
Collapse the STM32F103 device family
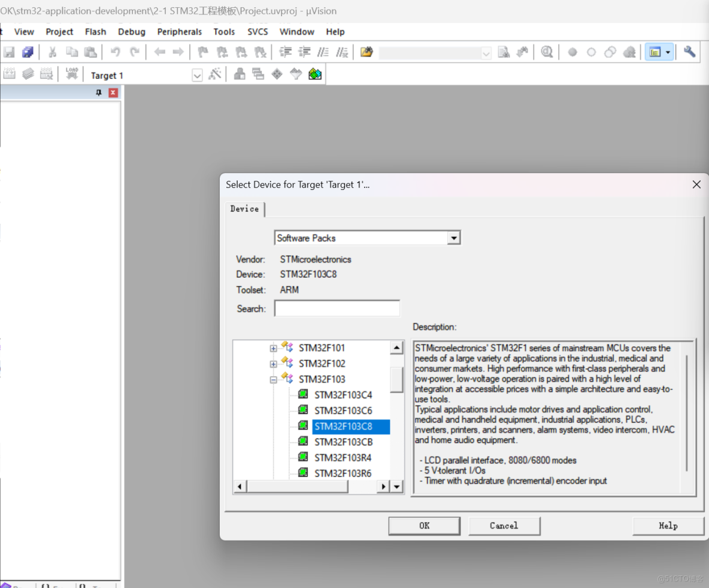274,379
